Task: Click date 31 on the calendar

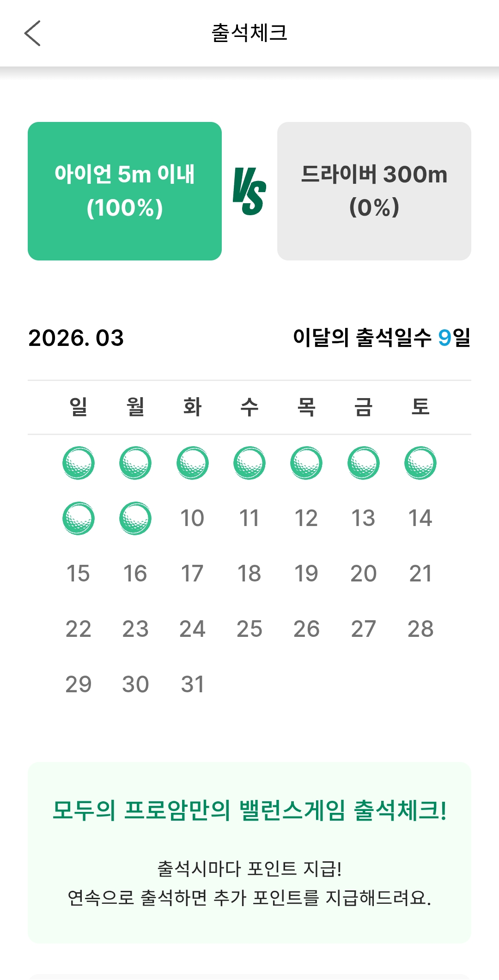Action: [192, 684]
